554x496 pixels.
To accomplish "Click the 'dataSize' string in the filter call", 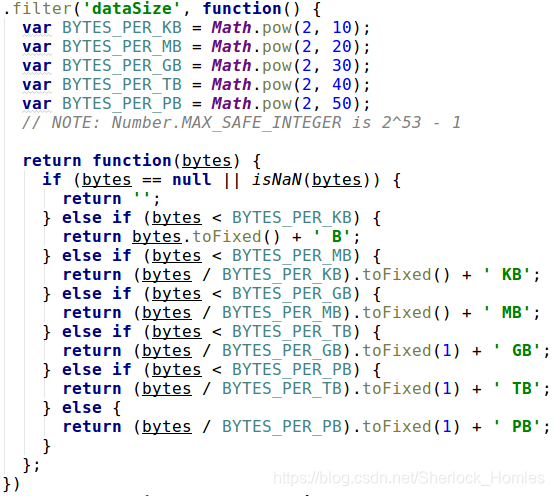I will pyautogui.click(x=132, y=8).
